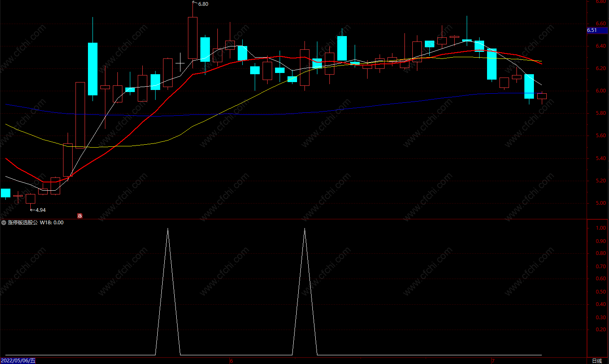Select the 2022/05/06/五 date label
This screenshot has height=364, width=609.
[x=18, y=361]
